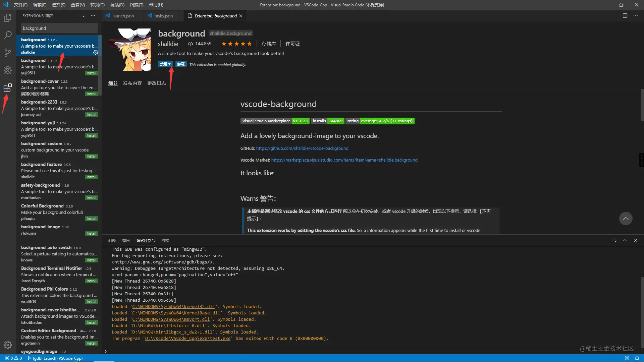Open the 编辑(E) menu
Screen dimensions: 644x362
point(40,5)
